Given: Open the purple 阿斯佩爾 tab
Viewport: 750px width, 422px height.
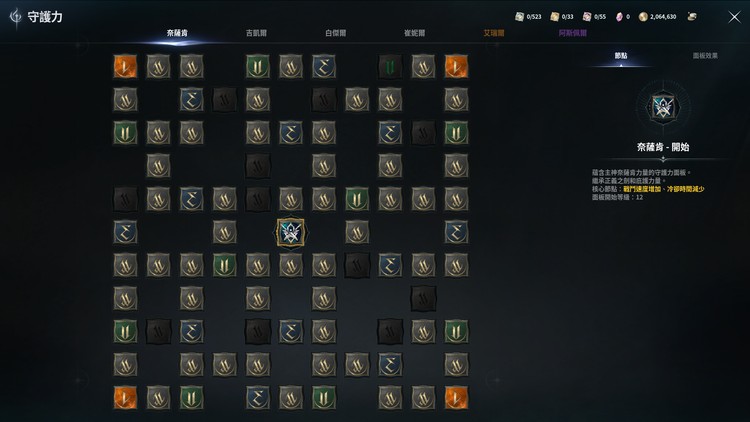Looking at the screenshot, I should pyautogui.click(x=573, y=33).
